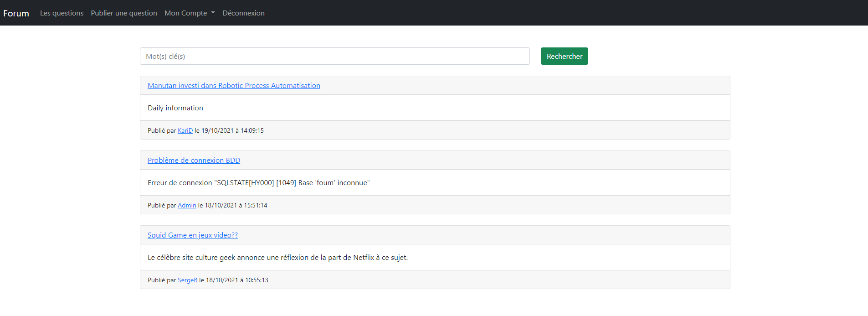Expand the Mon Compte menu

186,13
